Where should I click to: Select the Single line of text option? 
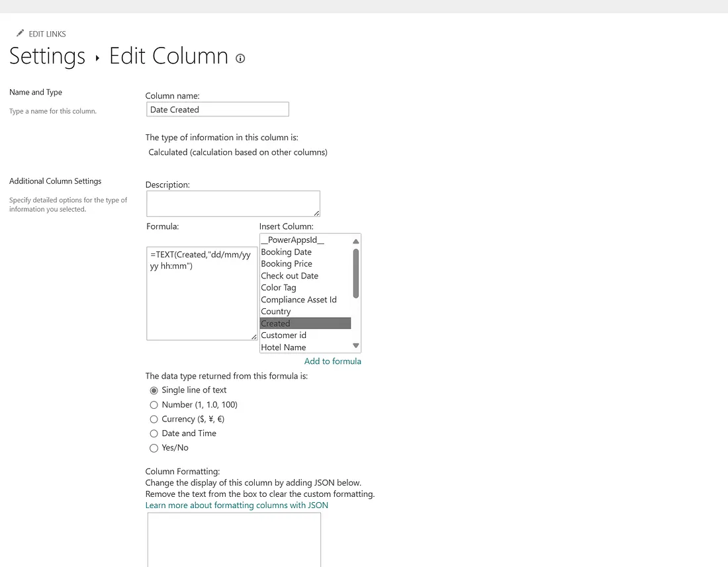click(154, 390)
